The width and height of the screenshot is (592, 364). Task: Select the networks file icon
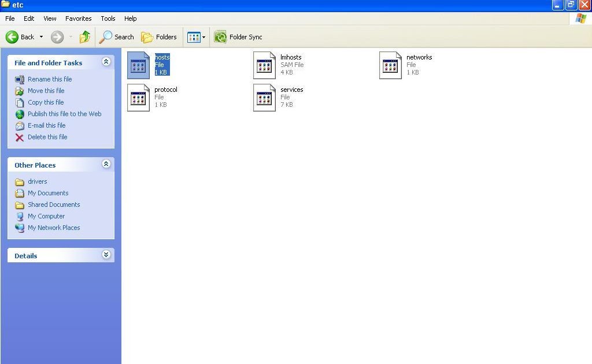[390, 65]
